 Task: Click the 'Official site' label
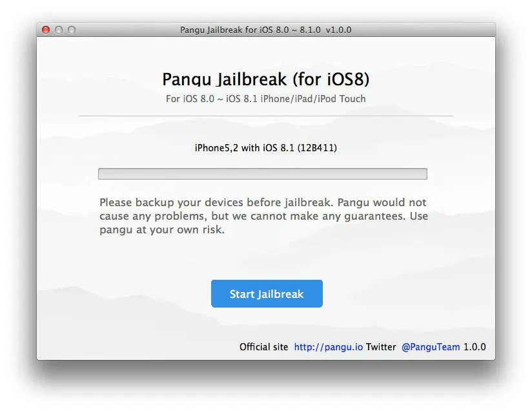point(263,347)
